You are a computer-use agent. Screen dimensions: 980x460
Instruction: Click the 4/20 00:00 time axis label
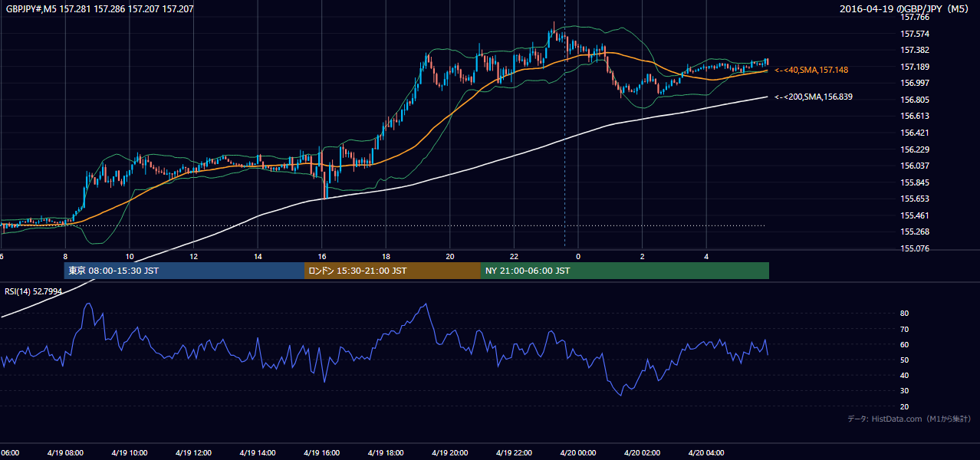(x=578, y=453)
